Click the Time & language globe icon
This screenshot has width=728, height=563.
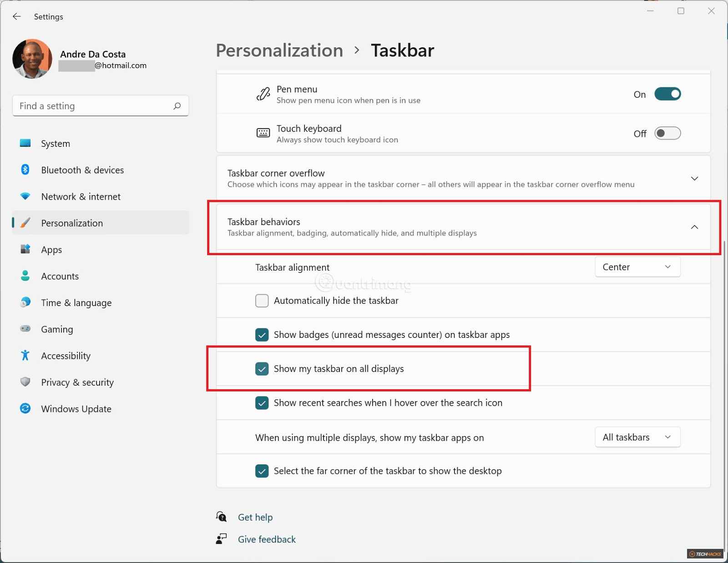(x=25, y=302)
